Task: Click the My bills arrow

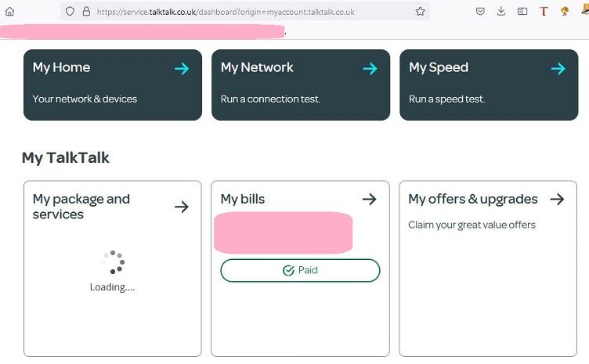Action: click(x=369, y=200)
